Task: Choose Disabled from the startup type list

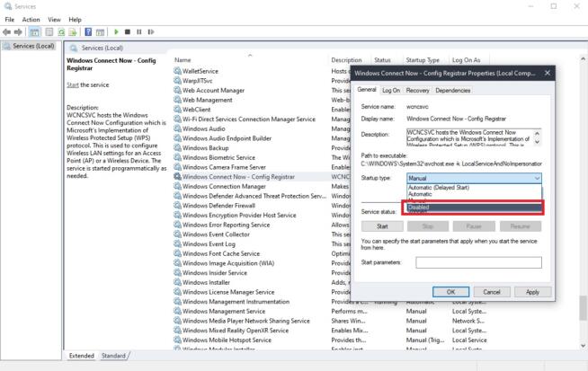Action: point(474,208)
